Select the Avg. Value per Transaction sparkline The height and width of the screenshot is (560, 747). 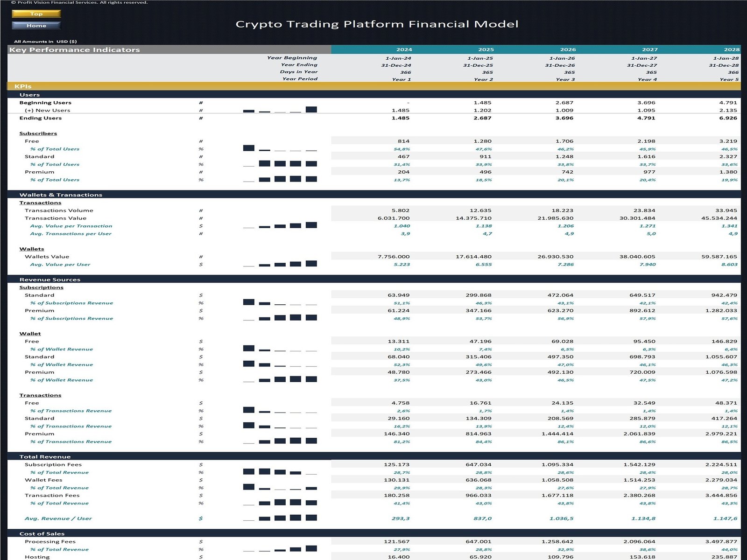[x=280, y=225]
